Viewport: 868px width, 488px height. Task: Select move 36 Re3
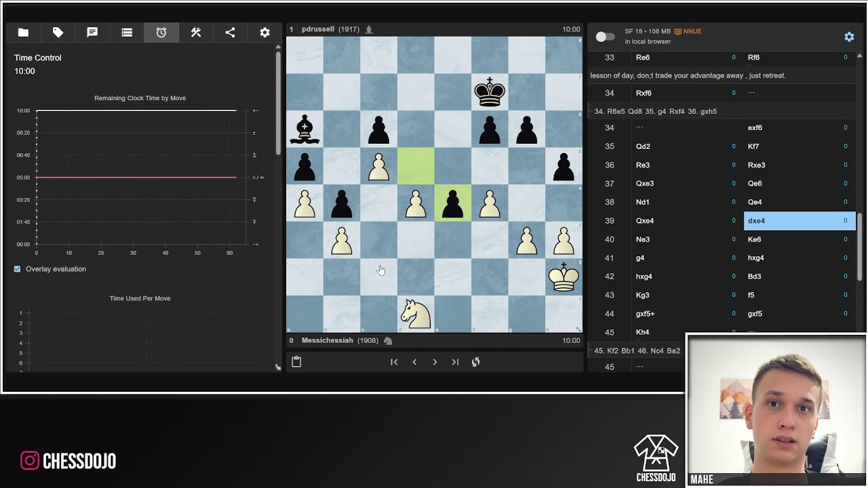pyautogui.click(x=687, y=165)
